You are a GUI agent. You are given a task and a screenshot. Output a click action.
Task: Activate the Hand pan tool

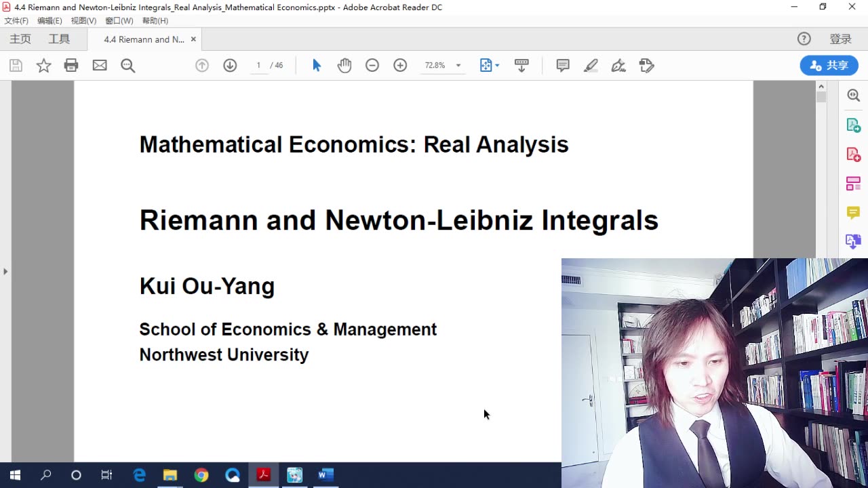click(x=344, y=66)
